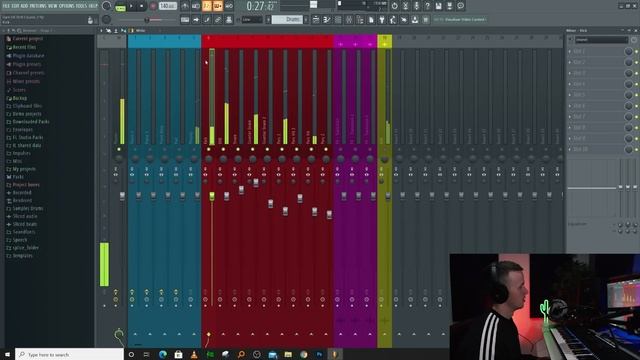Open the FILE menu
The height and width of the screenshot is (360, 640).
click(x=6, y=6)
